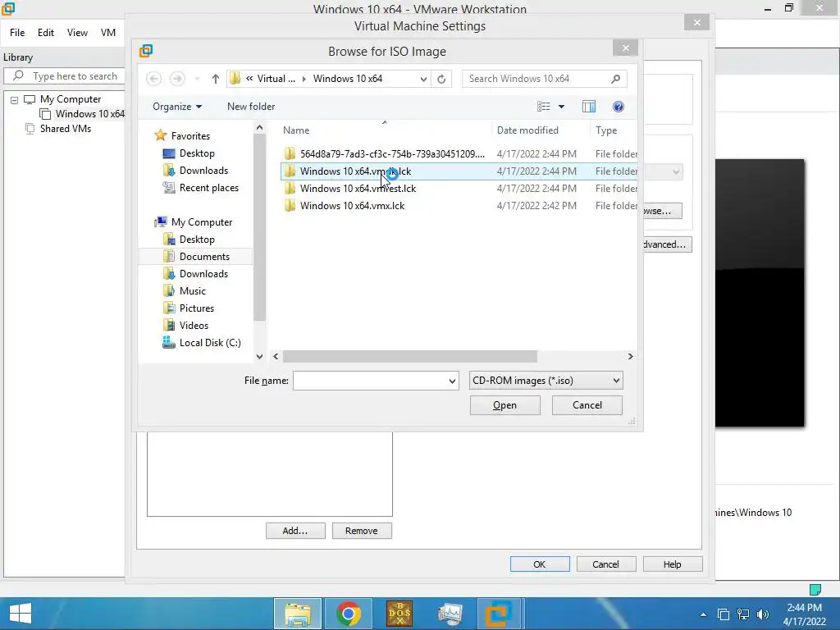
Task: Click Remove in Virtual Machine Settings
Action: pos(362,531)
